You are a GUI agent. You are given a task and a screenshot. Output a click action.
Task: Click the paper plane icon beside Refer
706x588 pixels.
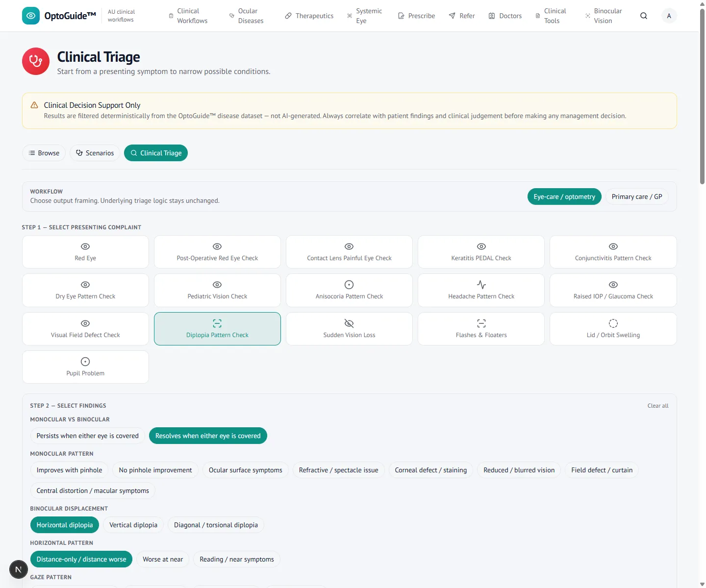452,16
